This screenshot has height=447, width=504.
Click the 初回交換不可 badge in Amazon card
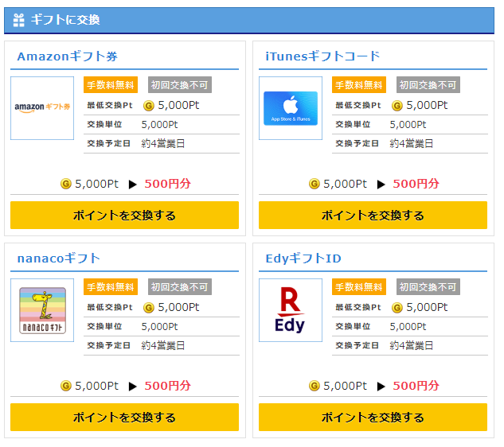click(180, 85)
